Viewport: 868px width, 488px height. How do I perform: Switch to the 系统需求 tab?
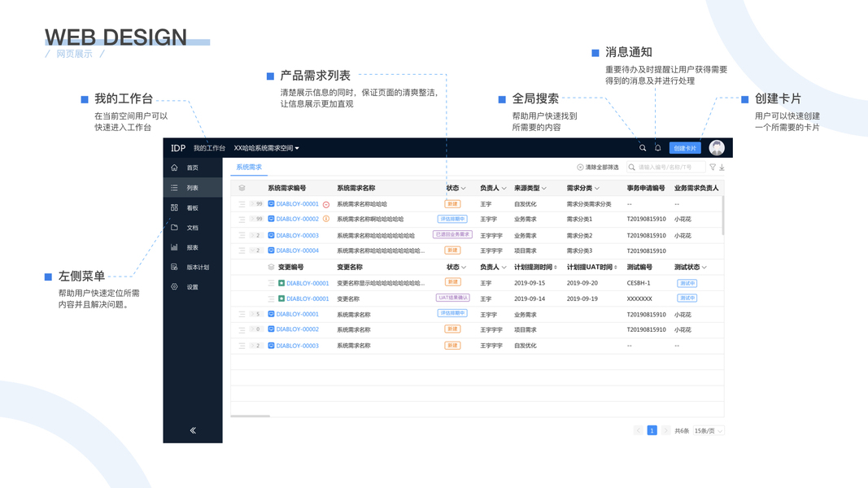(x=249, y=167)
